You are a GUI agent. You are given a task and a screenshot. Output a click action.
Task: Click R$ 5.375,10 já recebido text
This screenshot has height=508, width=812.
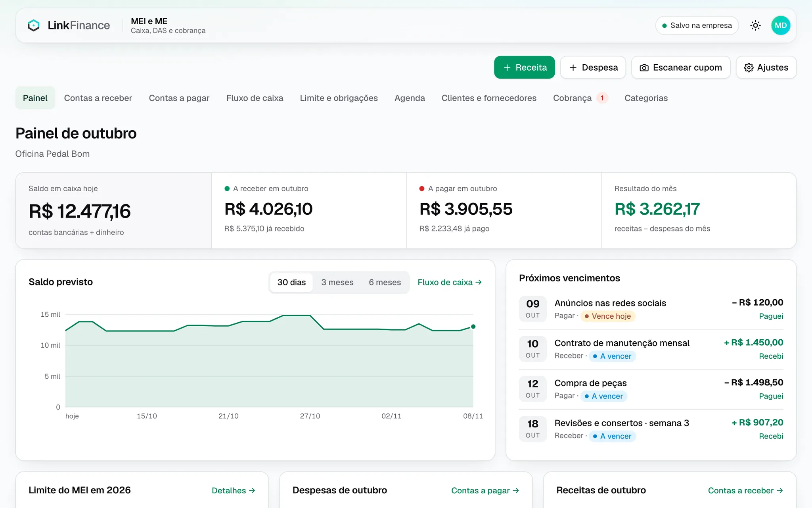click(x=264, y=229)
